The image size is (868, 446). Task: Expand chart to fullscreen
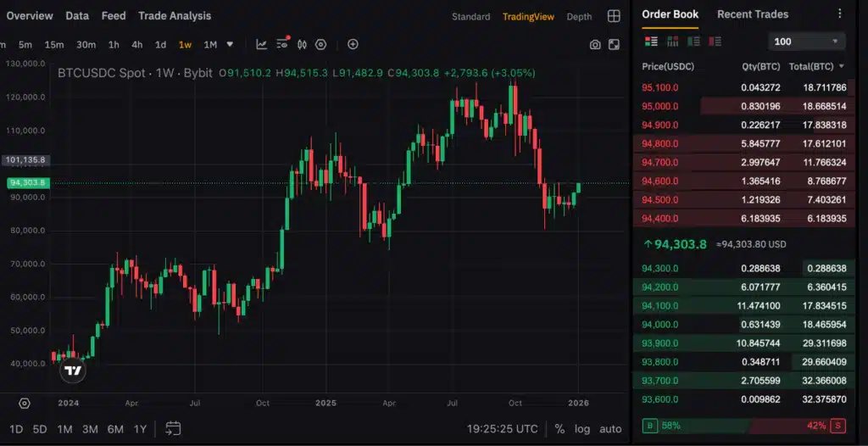(614, 45)
